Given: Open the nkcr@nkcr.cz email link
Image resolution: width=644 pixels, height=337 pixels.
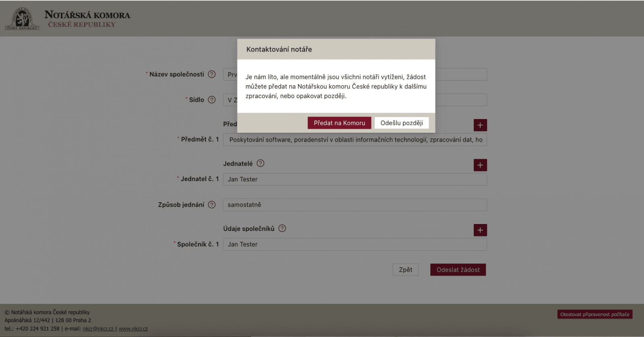Looking at the screenshot, I should coord(98,329).
